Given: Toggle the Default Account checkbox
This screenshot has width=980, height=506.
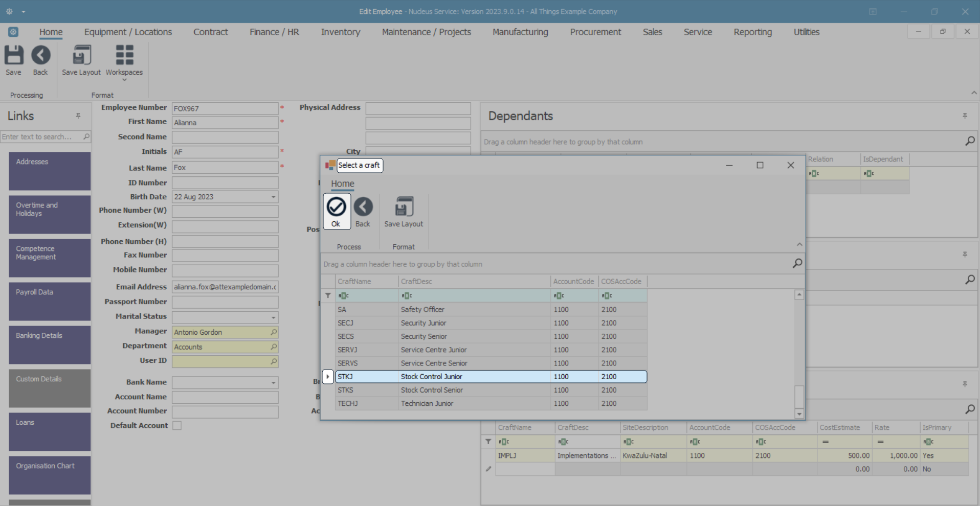Looking at the screenshot, I should point(177,426).
